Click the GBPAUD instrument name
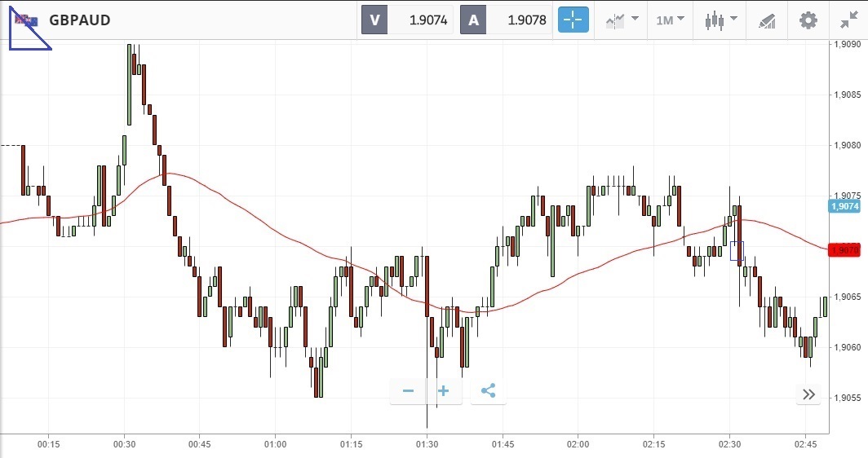The image size is (868, 458). [x=79, y=20]
